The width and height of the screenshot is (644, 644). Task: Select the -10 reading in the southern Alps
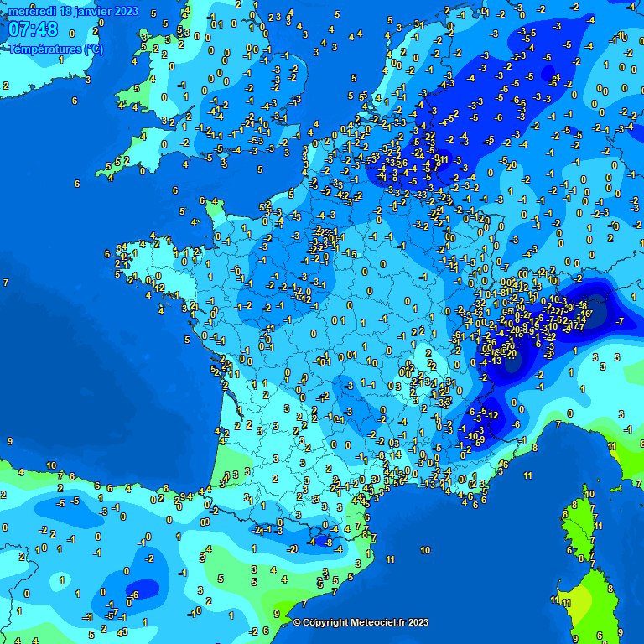(x=471, y=435)
